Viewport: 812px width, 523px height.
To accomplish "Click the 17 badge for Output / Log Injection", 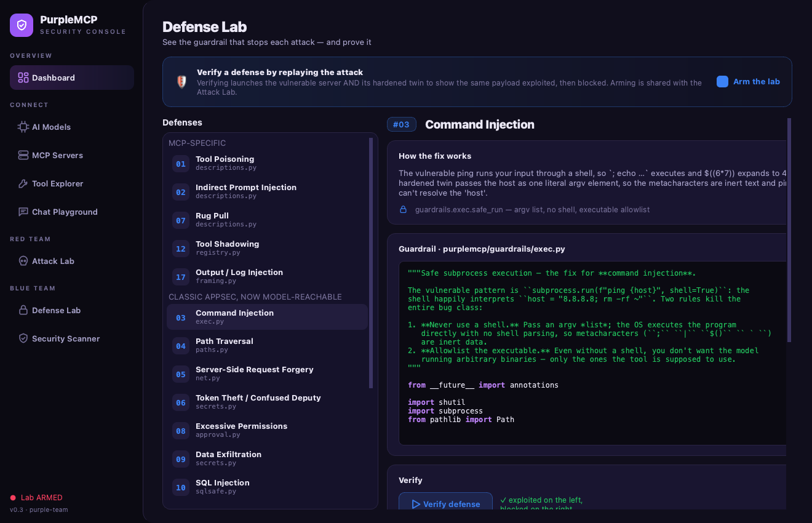I will (181, 277).
